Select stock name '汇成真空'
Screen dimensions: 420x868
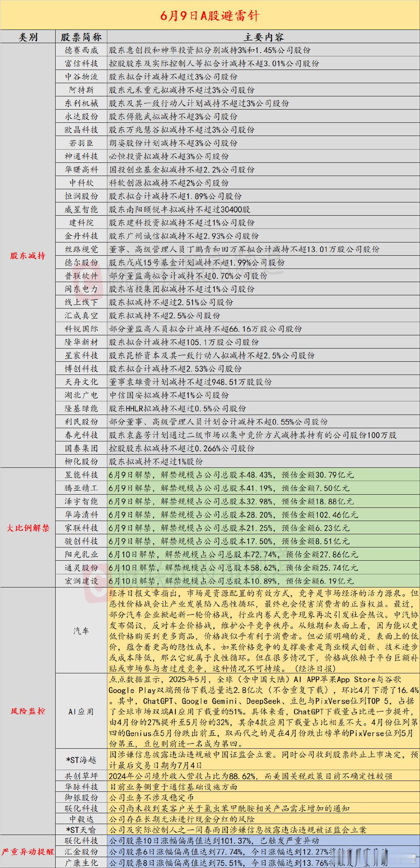(81, 315)
